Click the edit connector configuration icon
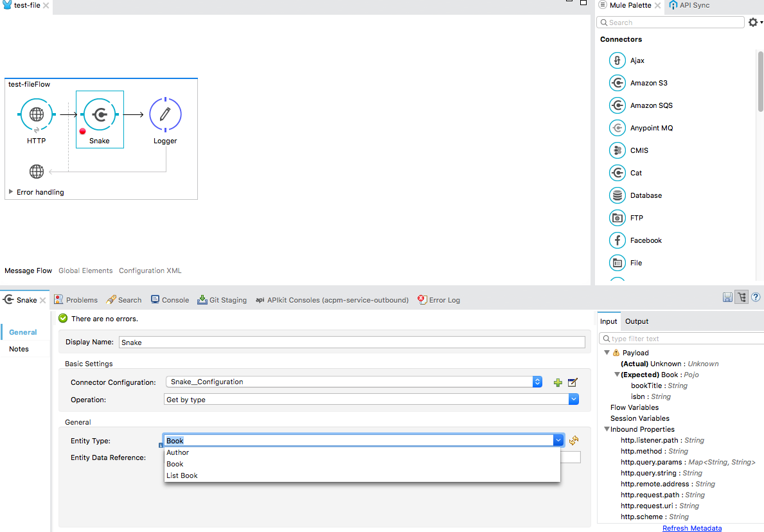Screen dimensions: 764x532 tap(573, 382)
